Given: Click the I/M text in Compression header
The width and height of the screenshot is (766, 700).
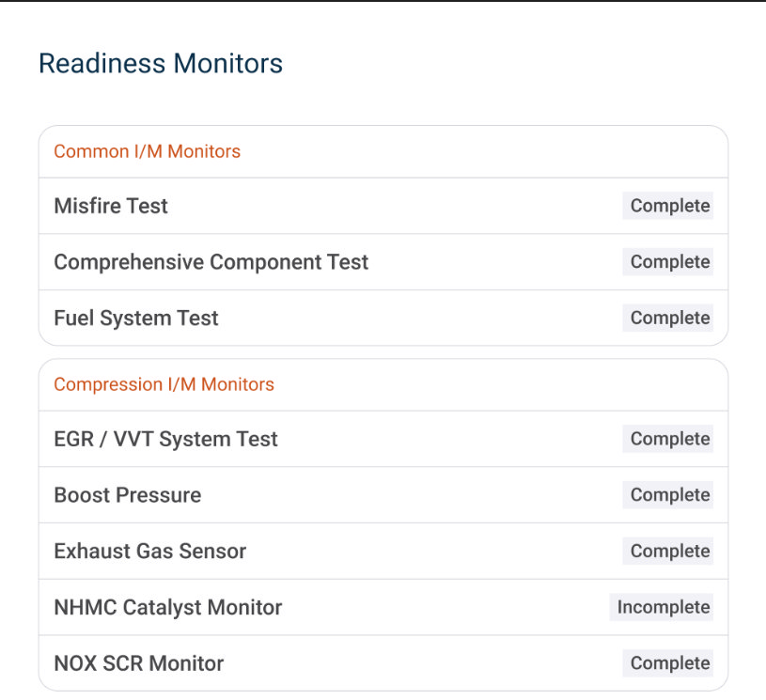Looking at the screenshot, I should 181,384.
